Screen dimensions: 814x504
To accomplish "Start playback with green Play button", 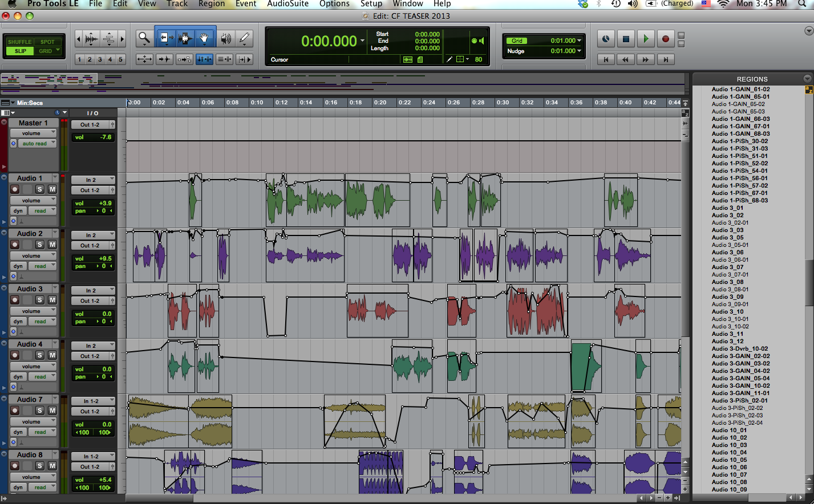I will (x=646, y=39).
